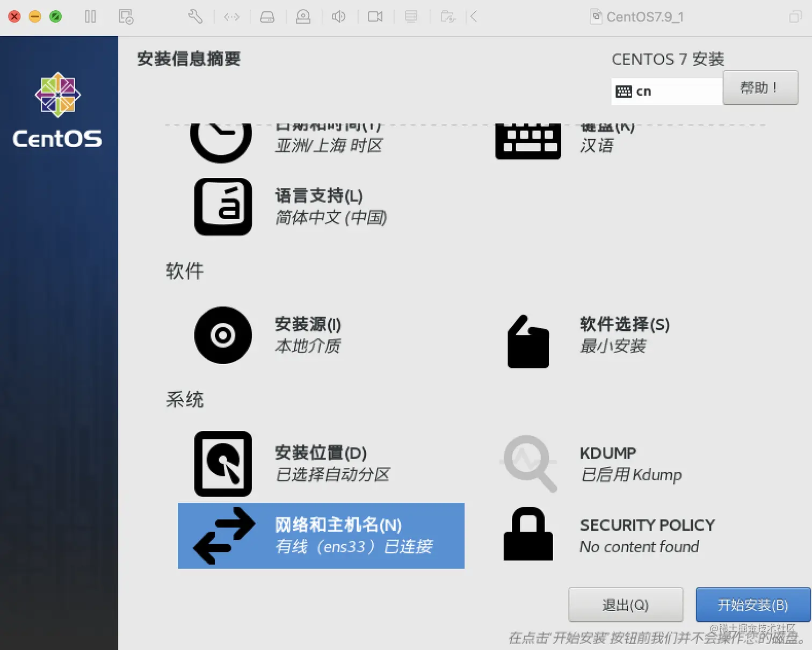812x650 pixels.
Task: Click the cn keyboard layout indicator
Action: coord(667,91)
